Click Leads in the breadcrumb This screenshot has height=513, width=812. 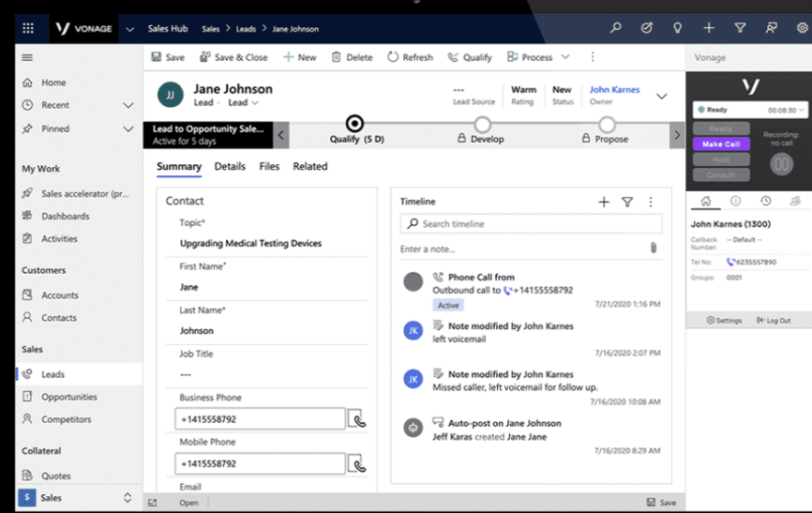[246, 29]
